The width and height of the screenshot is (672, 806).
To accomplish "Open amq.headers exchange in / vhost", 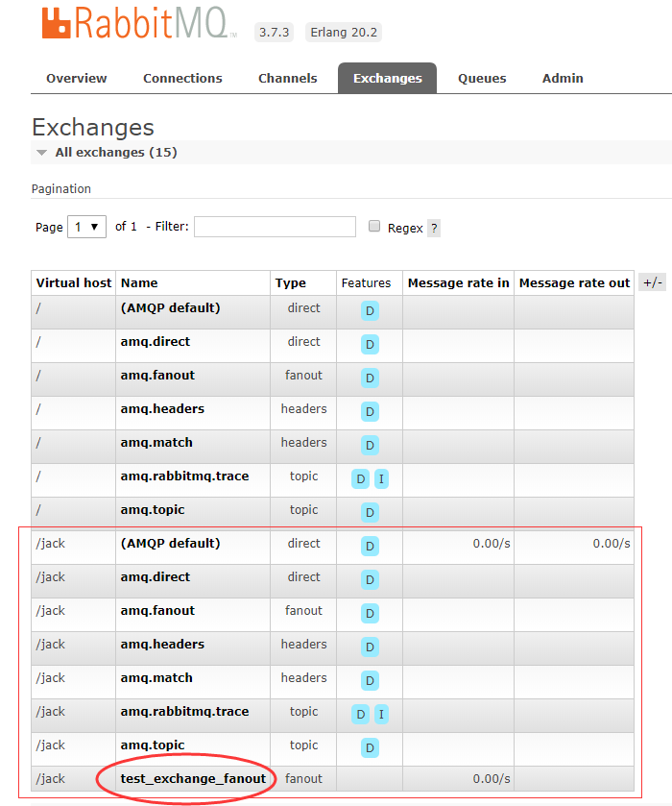I will [x=162, y=408].
